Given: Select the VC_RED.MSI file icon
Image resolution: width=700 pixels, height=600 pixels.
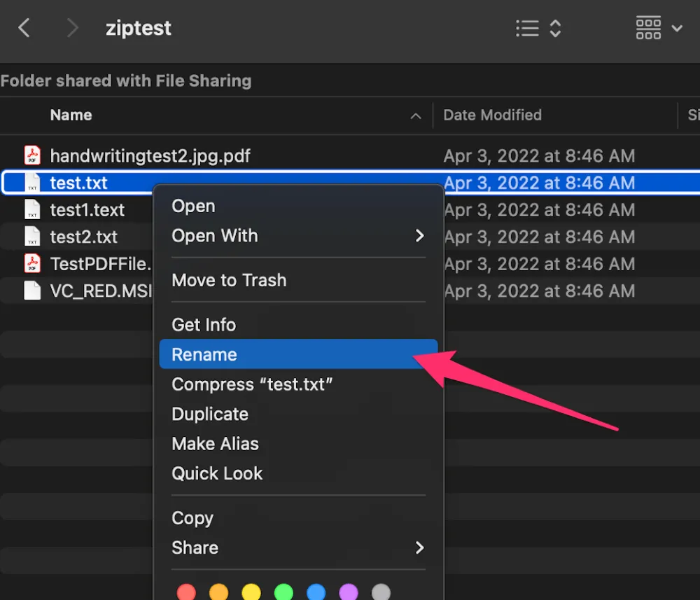Looking at the screenshot, I should pos(32,291).
